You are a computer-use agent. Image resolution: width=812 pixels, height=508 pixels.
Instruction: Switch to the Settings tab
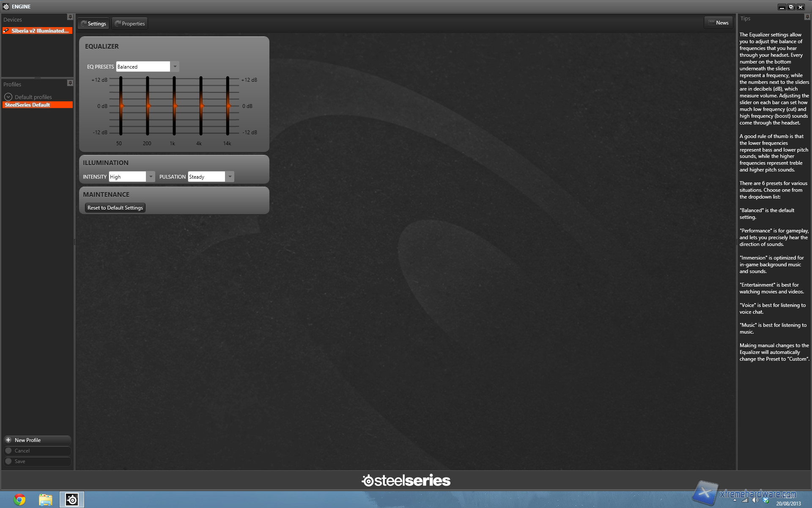(93, 24)
